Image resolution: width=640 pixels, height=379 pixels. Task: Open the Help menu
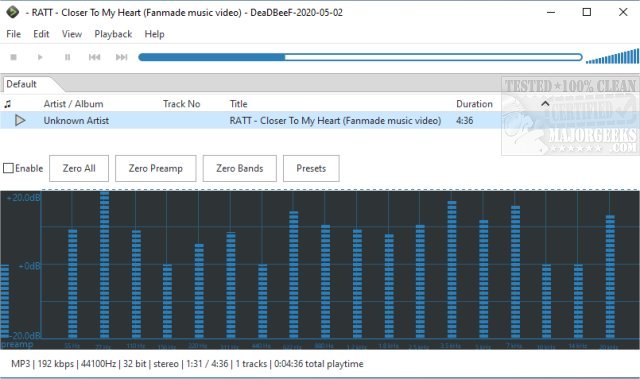pyautogui.click(x=154, y=34)
